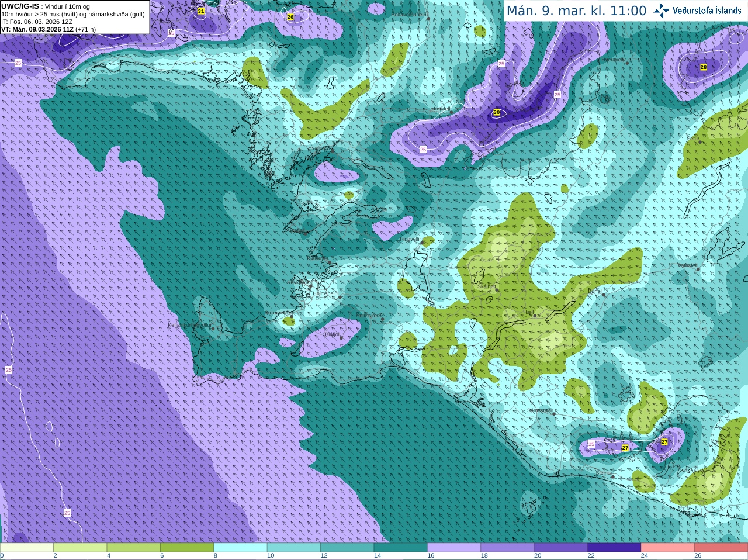Click the purple 18–20 m/s legend swatch
748x560 pixels.
click(x=507, y=548)
